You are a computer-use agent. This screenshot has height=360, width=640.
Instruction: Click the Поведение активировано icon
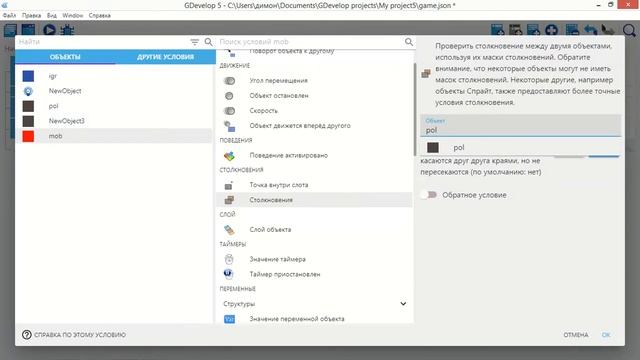(229, 156)
